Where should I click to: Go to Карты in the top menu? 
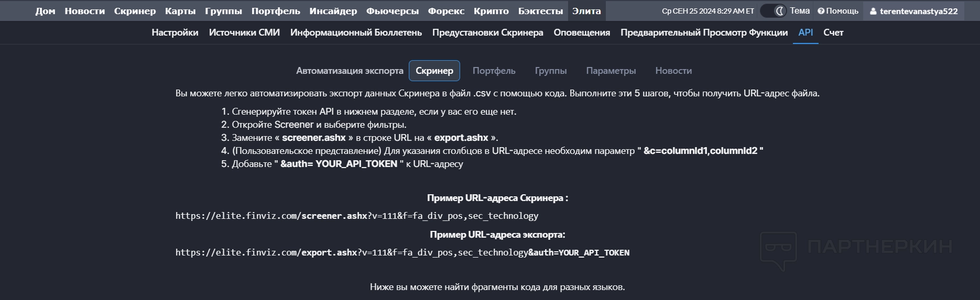click(180, 11)
